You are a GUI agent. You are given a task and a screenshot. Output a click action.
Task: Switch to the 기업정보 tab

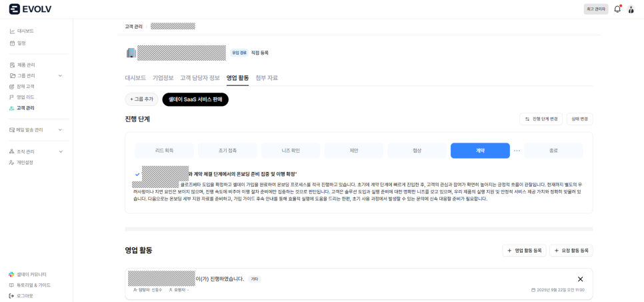(163, 77)
